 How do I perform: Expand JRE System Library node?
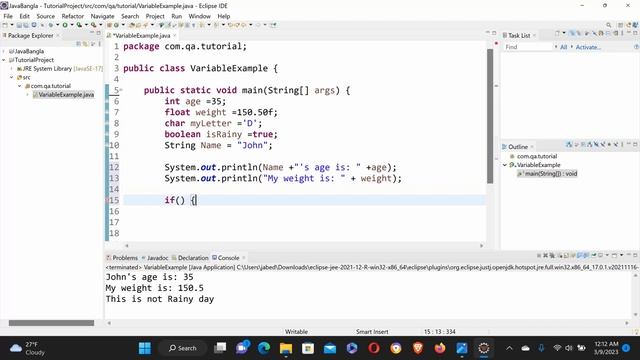point(12,69)
